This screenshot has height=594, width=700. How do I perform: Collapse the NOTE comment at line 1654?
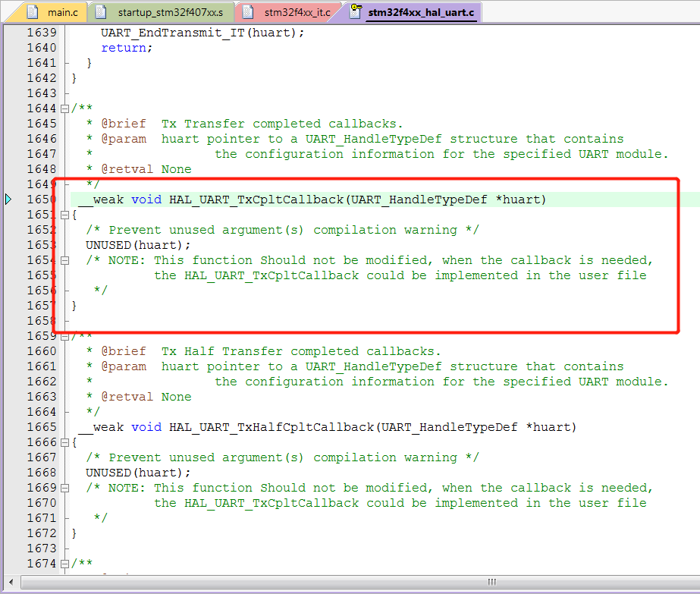(x=64, y=260)
